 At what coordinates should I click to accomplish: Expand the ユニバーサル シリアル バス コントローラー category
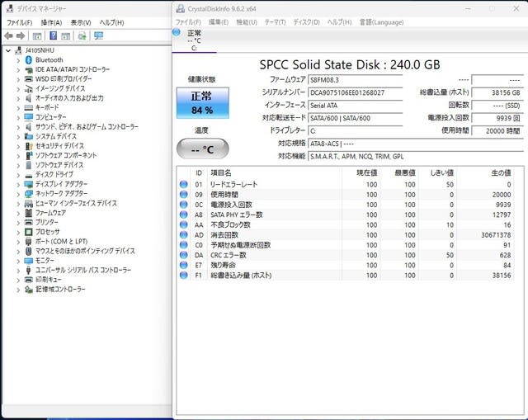(18, 271)
